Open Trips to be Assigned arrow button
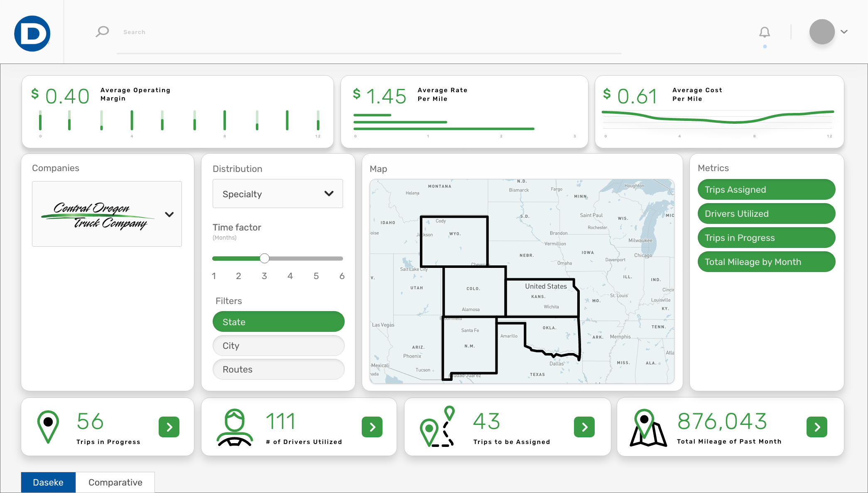The height and width of the screenshot is (493, 868). 584,427
